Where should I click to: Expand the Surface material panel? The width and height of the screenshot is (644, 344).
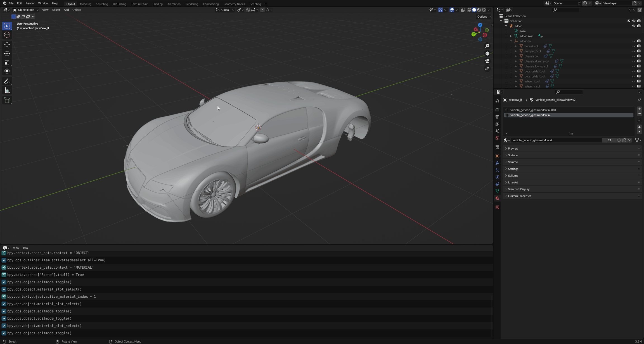coord(513,155)
